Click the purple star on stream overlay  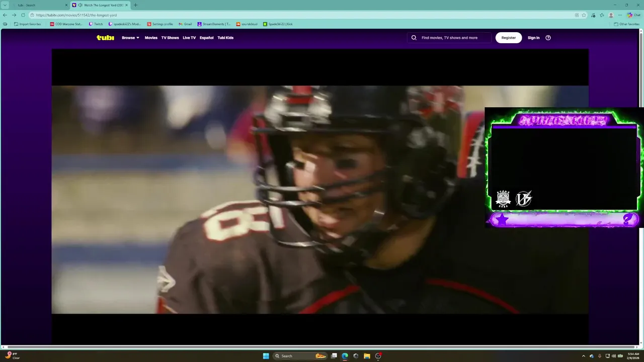click(x=502, y=219)
